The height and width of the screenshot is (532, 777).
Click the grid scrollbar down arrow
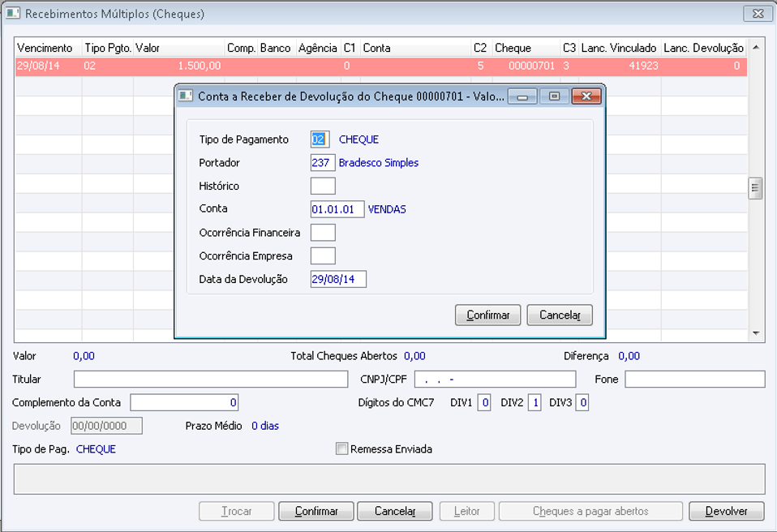click(x=756, y=332)
